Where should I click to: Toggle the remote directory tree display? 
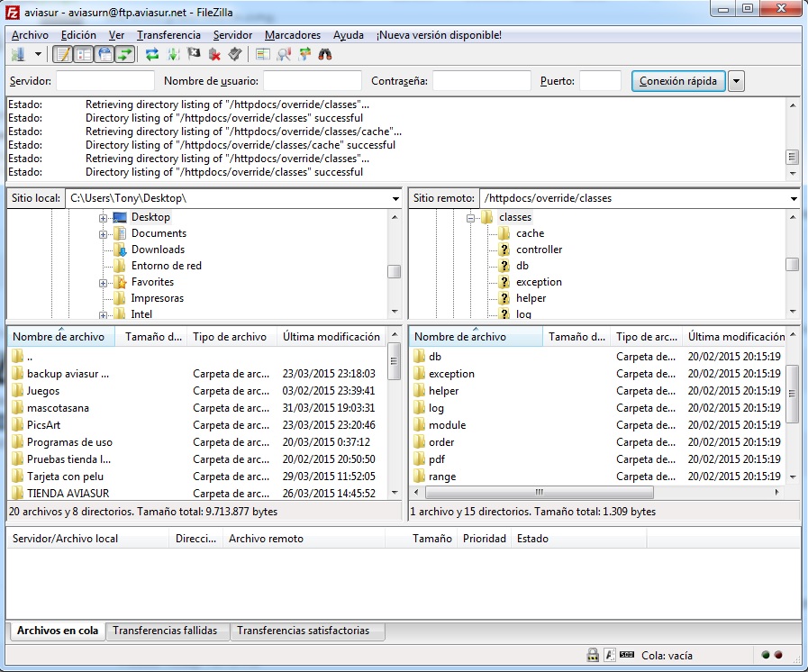(104, 54)
